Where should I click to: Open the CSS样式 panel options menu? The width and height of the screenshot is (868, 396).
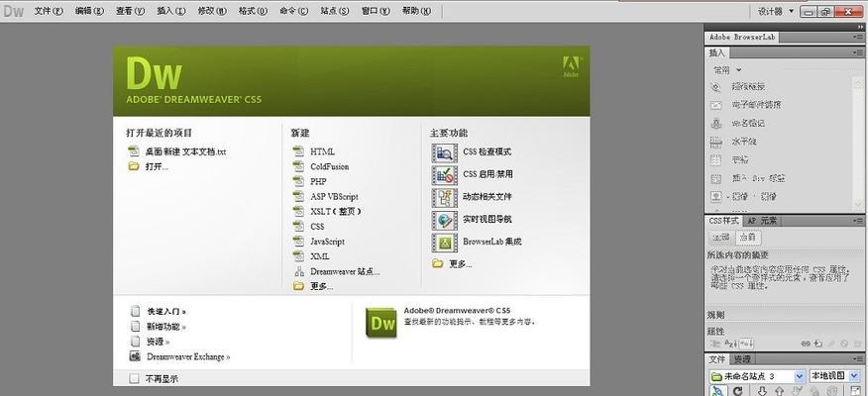pos(859,221)
